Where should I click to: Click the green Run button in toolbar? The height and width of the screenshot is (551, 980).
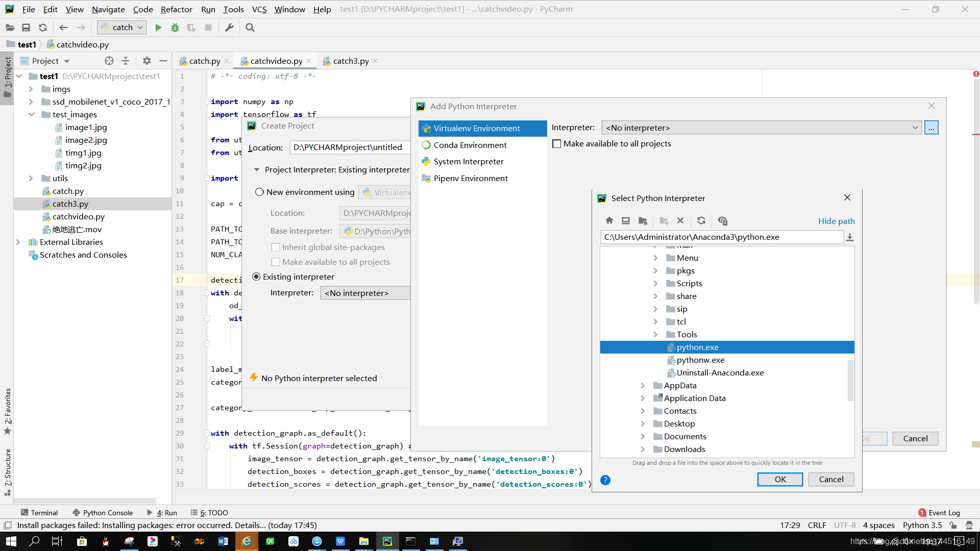tap(158, 28)
